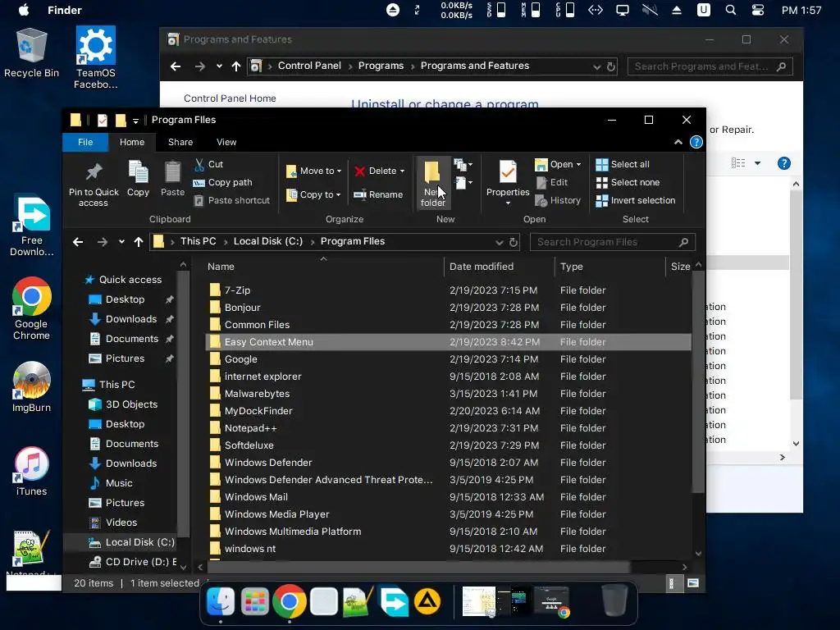Open Properties in ribbon
The height and width of the screenshot is (630, 840).
coord(508,182)
